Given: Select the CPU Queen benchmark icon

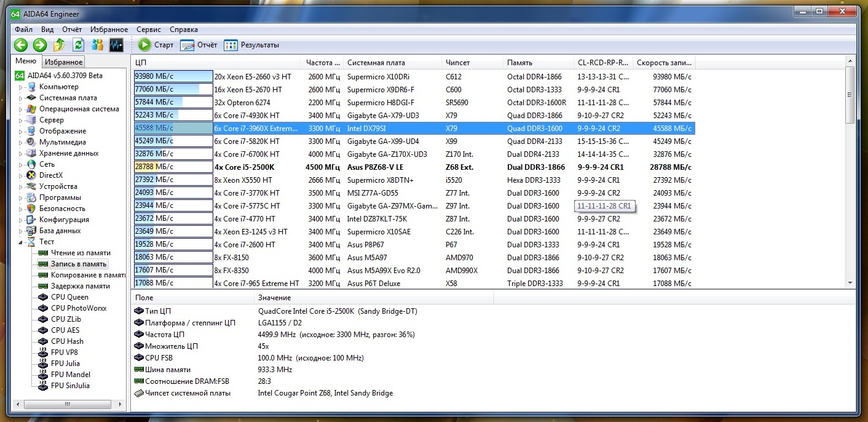Looking at the screenshot, I should (x=43, y=297).
